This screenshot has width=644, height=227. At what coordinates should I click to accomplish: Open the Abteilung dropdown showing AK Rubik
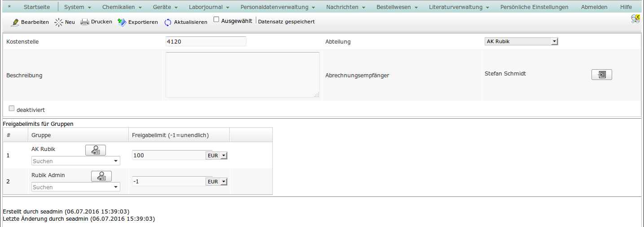(x=521, y=41)
